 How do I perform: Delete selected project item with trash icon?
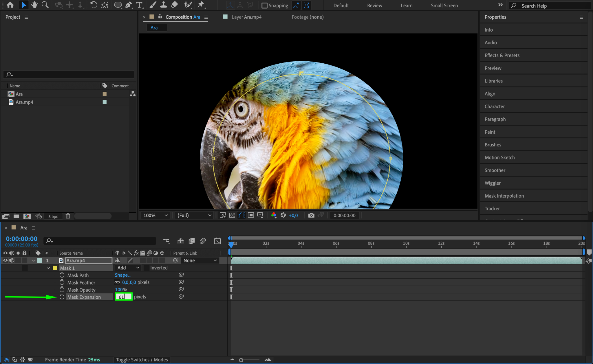tap(68, 216)
